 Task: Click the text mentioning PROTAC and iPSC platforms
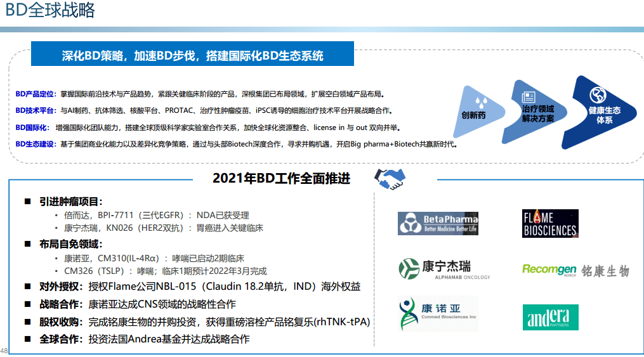click(x=227, y=110)
